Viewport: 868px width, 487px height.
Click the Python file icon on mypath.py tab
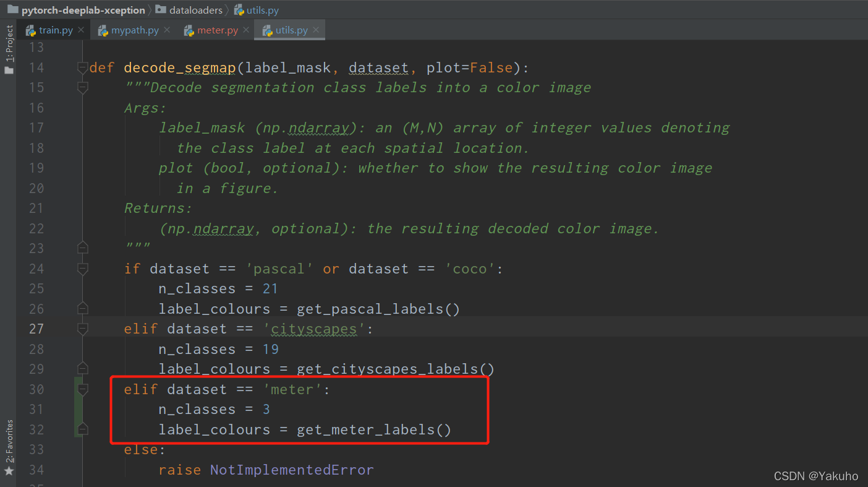pyautogui.click(x=103, y=30)
